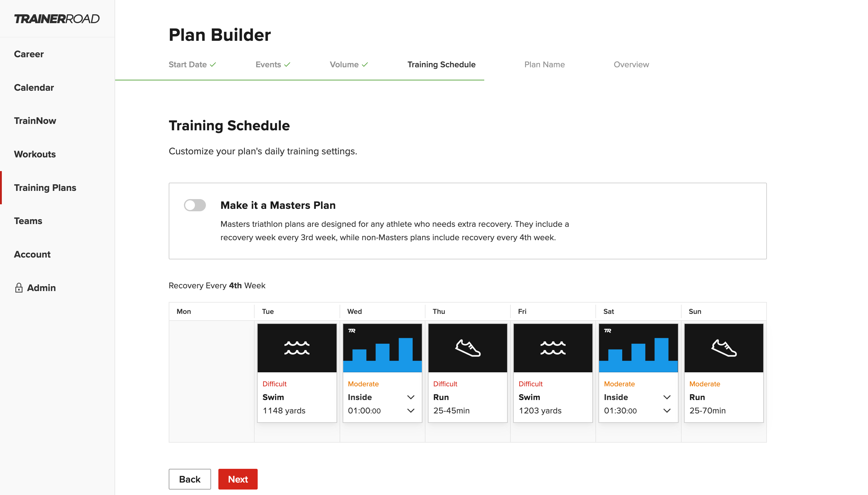Open Calendar in sidebar
This screenshot has height=495, width=868.
(x=34, y=87)
